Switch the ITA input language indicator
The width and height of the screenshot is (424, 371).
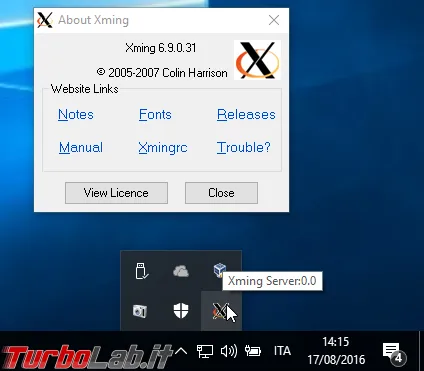click(x=282, y=351)
